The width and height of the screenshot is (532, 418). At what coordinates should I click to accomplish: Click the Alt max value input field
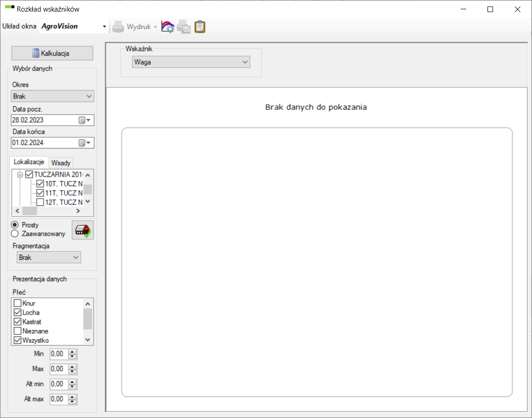[59, 399]
